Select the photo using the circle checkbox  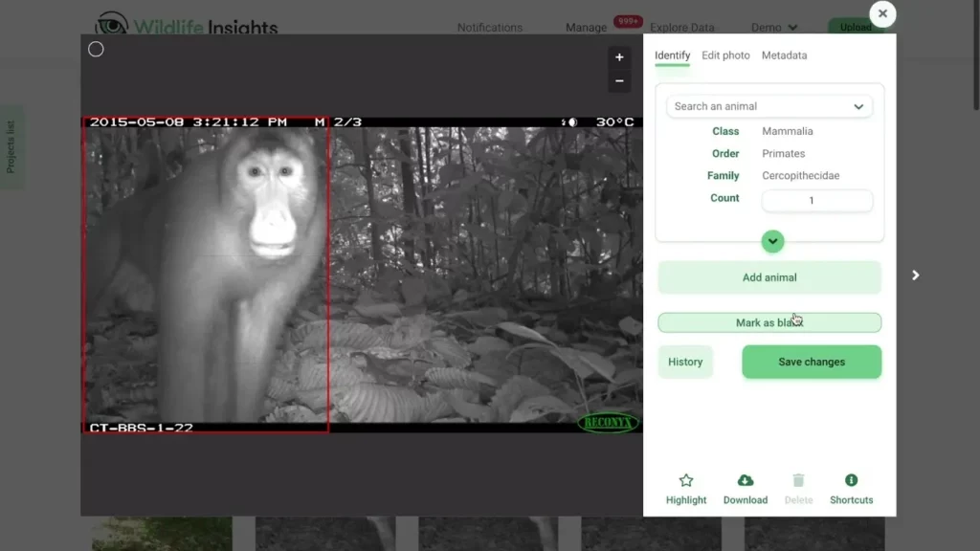pos(96,49)
